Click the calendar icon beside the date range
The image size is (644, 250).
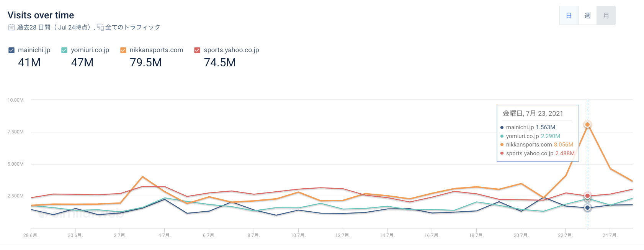click(x=11, y=27)
